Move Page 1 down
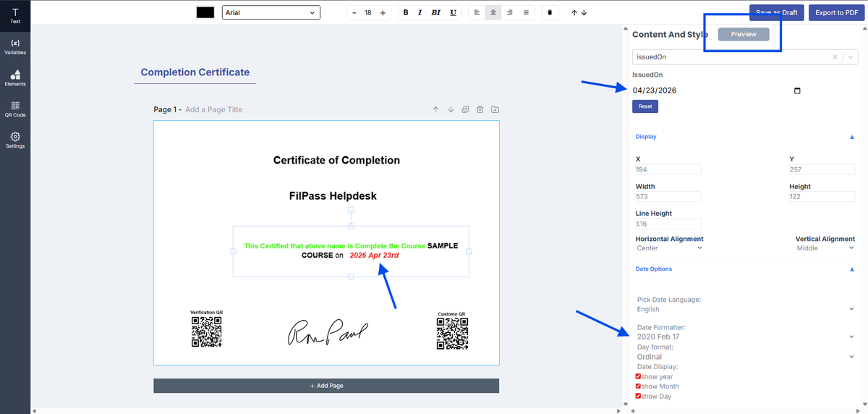 [x=451, y=110]
